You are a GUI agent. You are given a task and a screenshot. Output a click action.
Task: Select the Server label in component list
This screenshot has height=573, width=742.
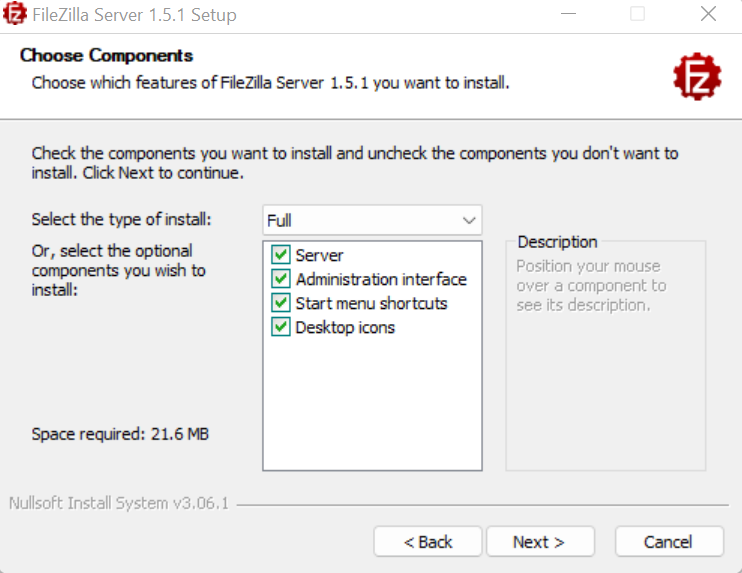[x=319, y=256]
